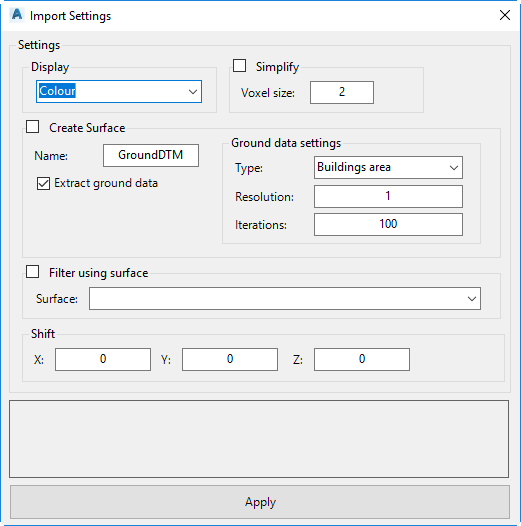Select the GroundDTM name field
Viewport: 521px width, 526px height.
[151, 155]
